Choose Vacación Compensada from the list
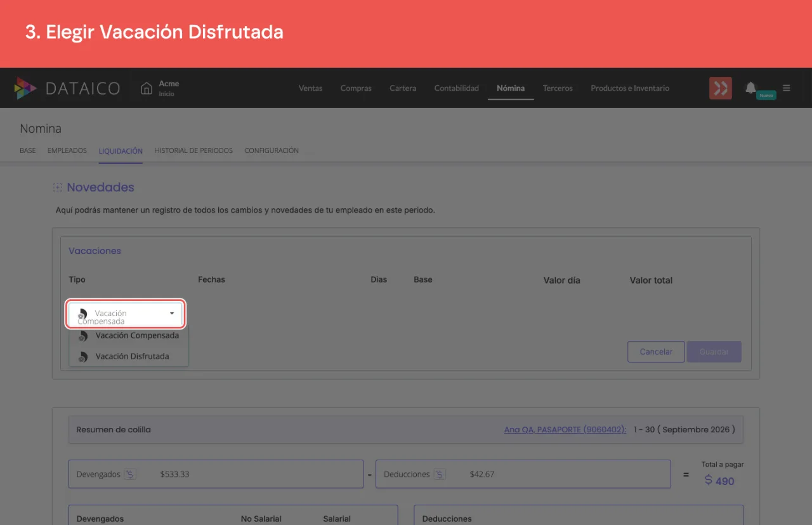The height and width of the screenshot is (525, 812). click(129, 336)
